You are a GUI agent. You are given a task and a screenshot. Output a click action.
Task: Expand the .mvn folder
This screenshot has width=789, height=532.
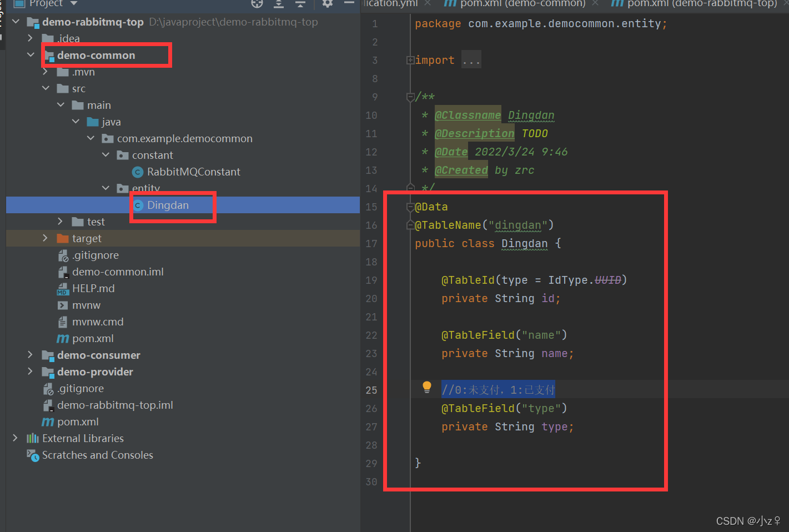coord(46,72)
